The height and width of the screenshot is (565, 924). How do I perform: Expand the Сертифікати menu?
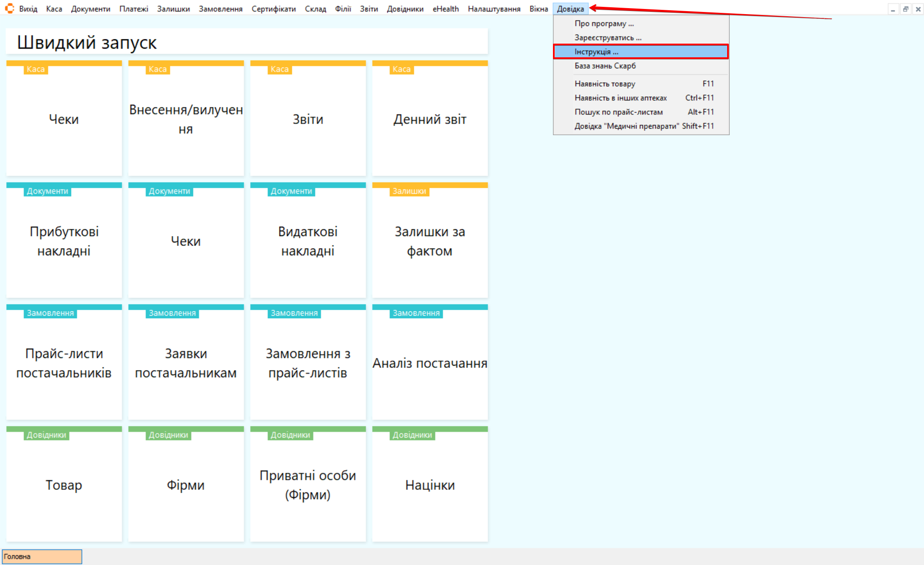[273, 9]
